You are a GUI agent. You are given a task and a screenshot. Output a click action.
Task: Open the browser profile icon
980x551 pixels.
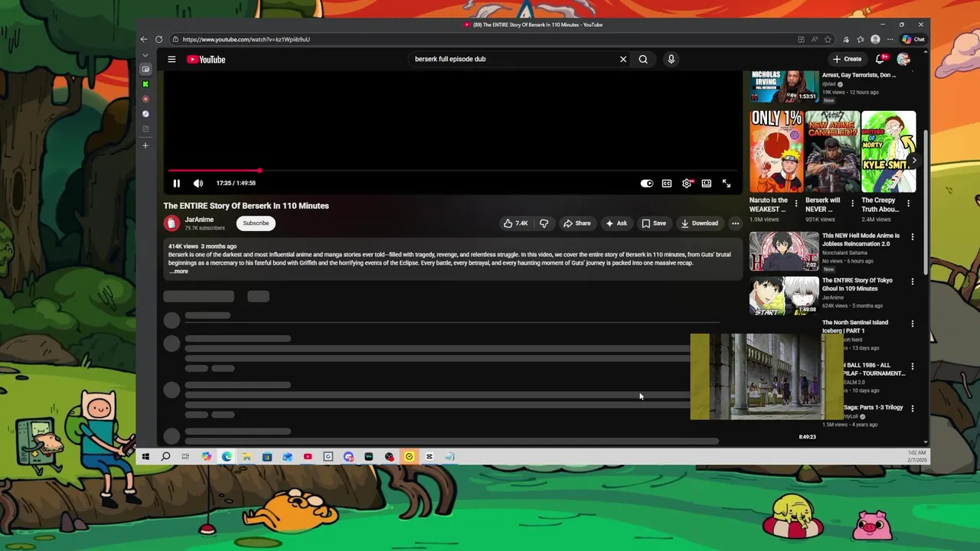(x=875, y=39)
